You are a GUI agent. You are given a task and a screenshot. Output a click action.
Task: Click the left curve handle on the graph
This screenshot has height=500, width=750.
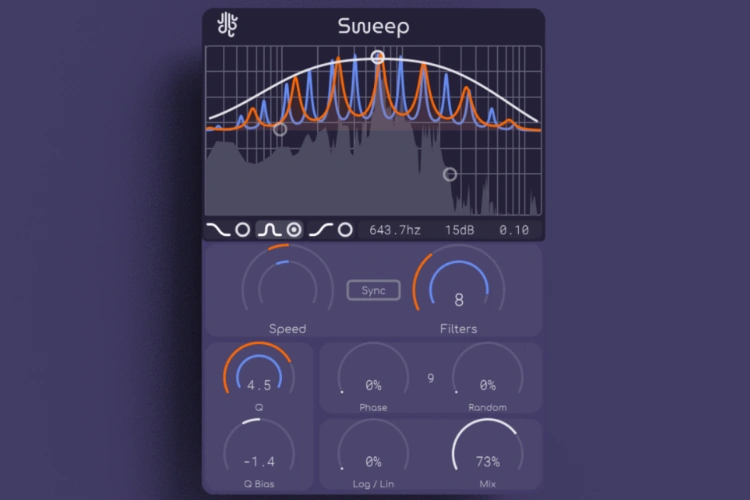[280, 129]
